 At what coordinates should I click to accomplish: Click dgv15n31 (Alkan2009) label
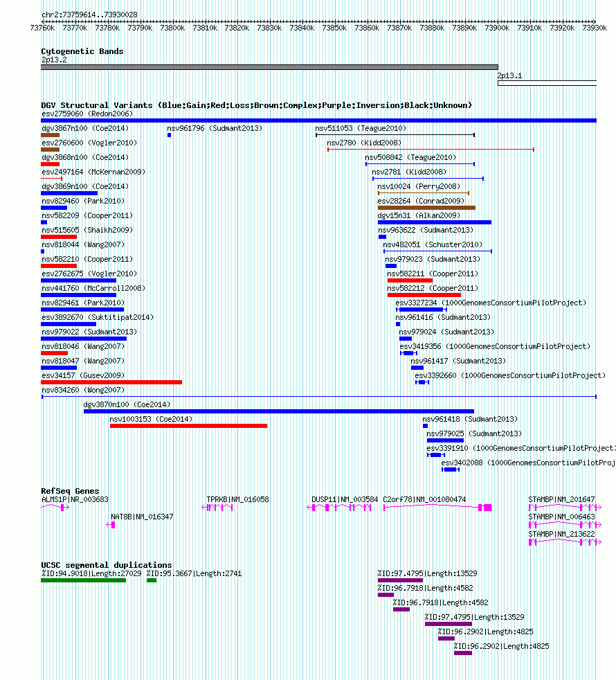(419, 215)
